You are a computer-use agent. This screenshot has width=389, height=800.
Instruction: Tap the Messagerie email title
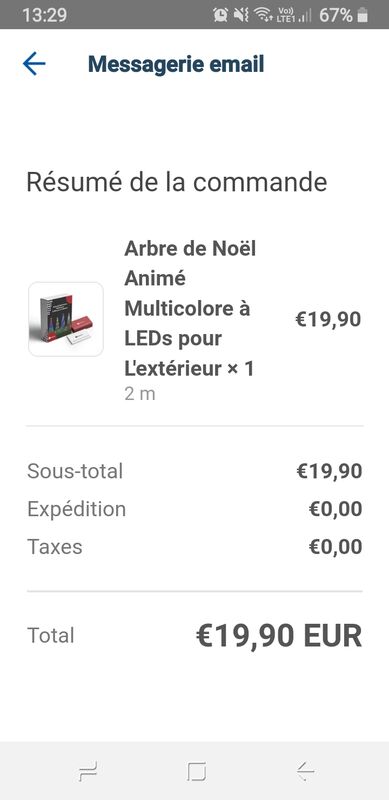[176, 65]
